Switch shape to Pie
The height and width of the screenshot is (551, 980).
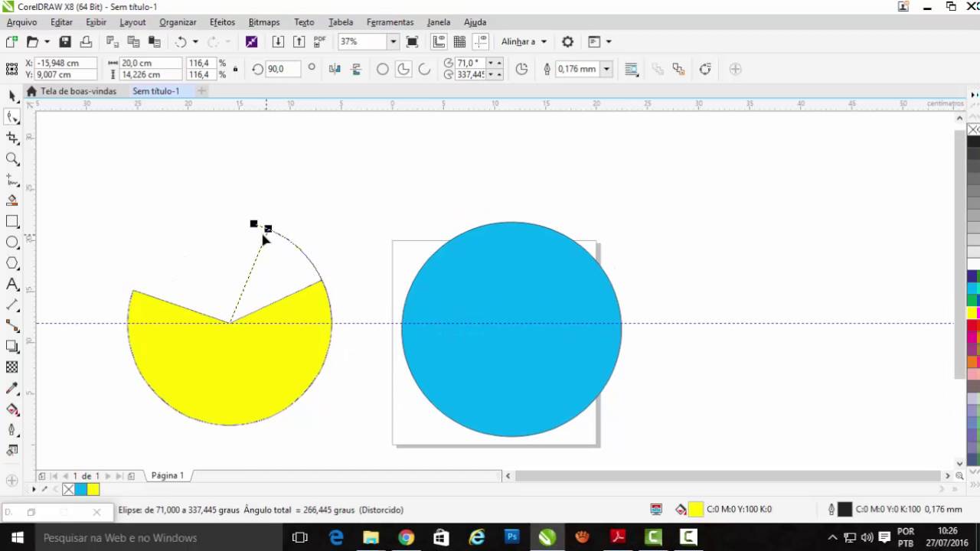(403, 69)
